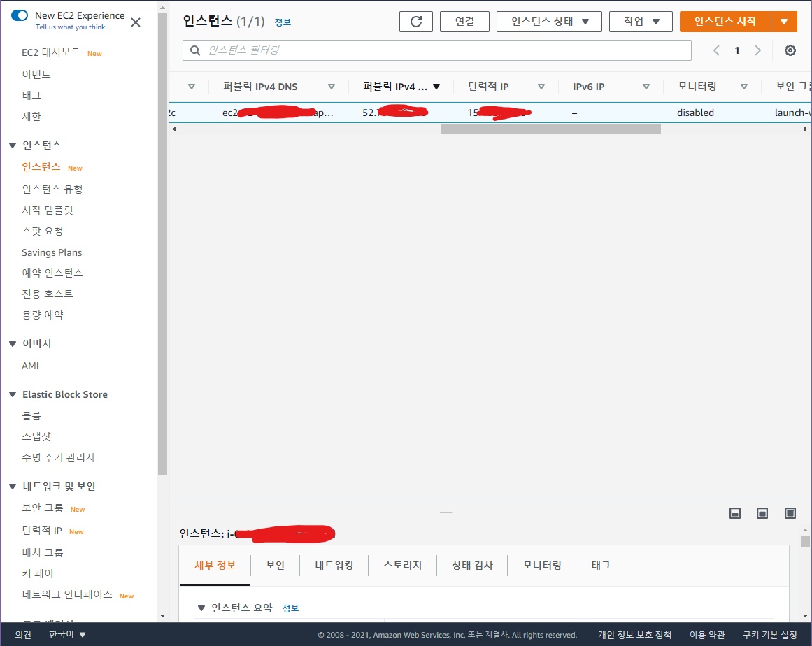Open 키 페어 in sidebar
The width and height of the screenshot is (812, 646).
[x=38, y=573]
